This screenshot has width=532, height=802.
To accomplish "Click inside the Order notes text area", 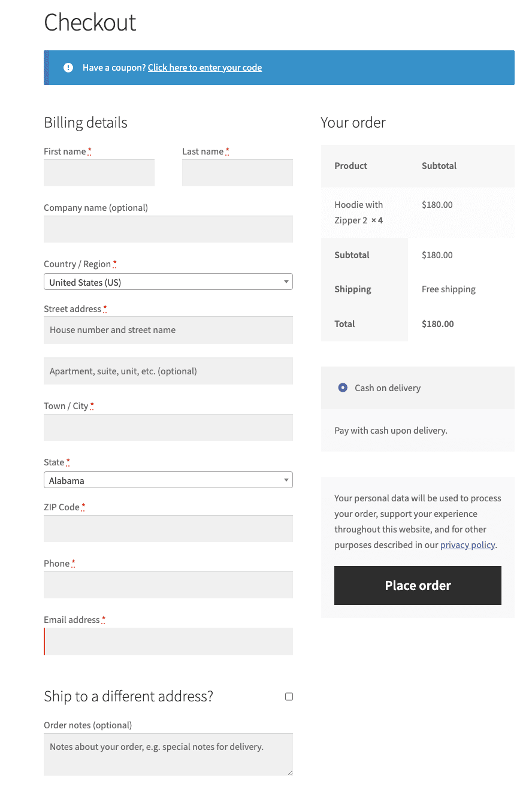I will coord(168,752).
